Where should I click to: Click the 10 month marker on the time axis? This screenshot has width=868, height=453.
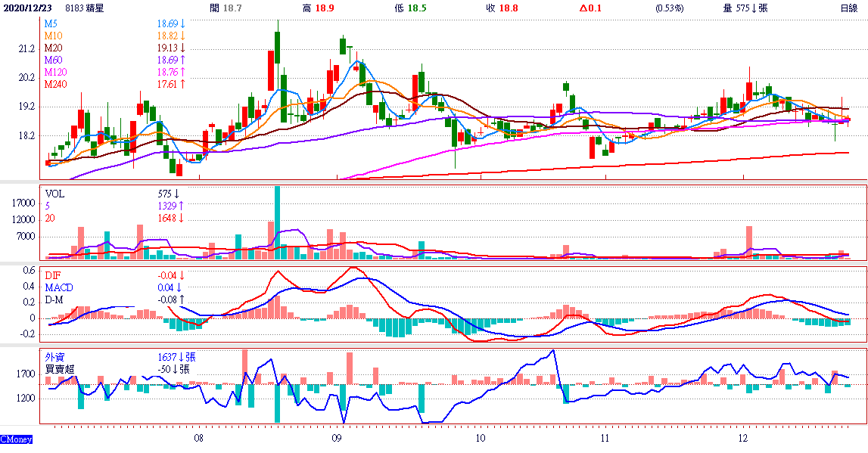481,438
